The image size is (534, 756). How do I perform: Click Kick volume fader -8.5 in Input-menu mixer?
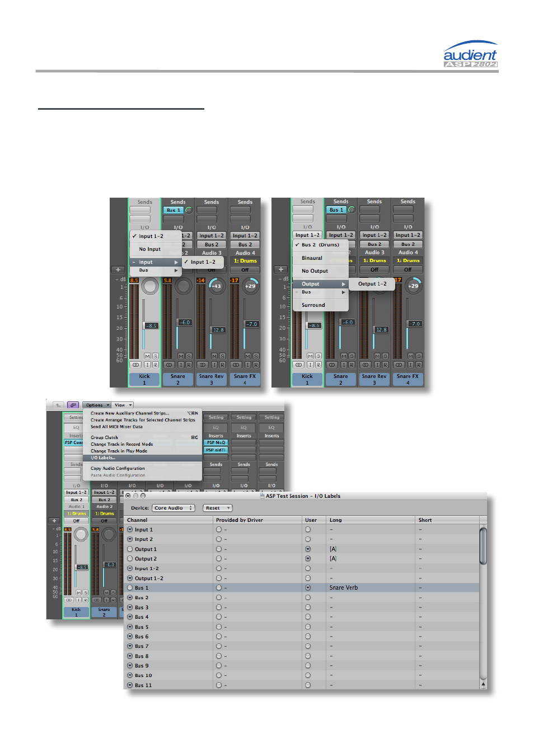(x=151, y=326)
